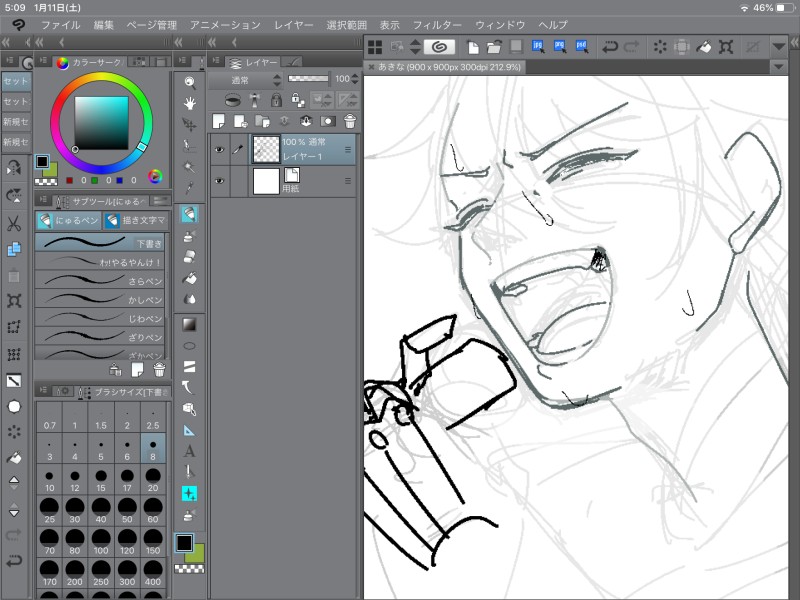Select the Blend tool
The width and height of the screenshot is (800, 600).
[x=189, y=299]
